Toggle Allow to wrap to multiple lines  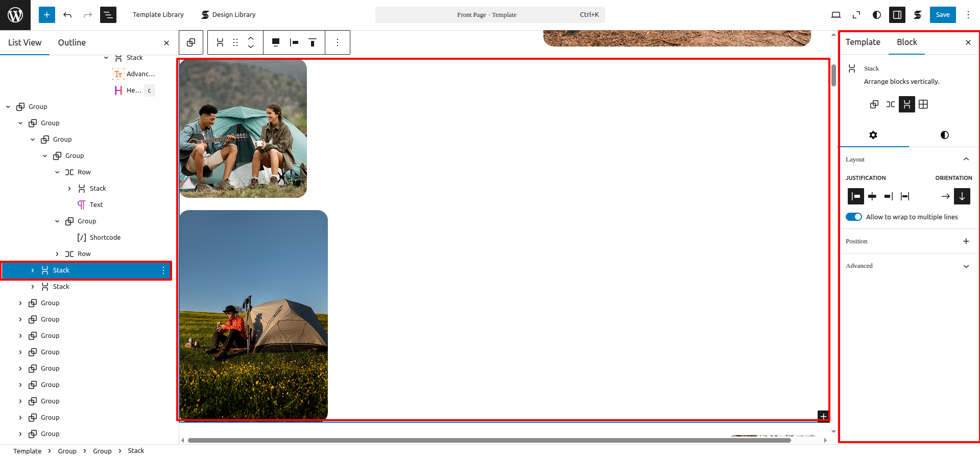pos(854,217)
